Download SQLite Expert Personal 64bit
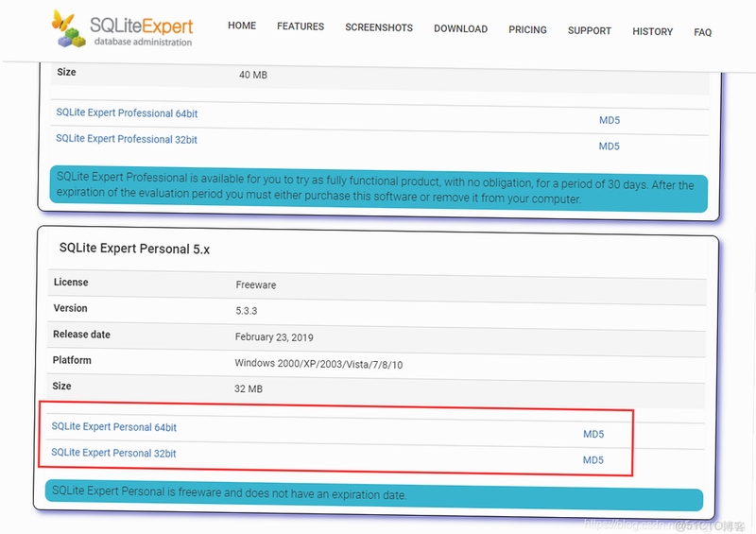The height and width of the screenshot is (534, 756). coord(113,427)
